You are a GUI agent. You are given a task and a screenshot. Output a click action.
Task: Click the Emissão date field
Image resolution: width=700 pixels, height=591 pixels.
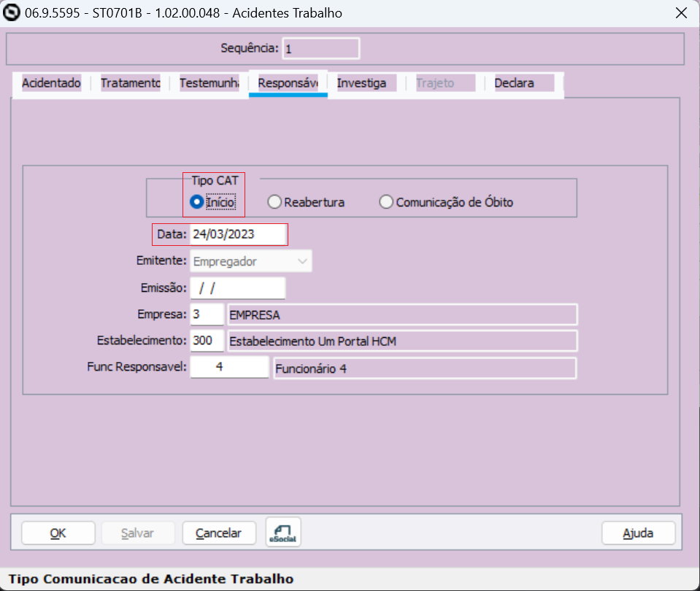(238, 288)
